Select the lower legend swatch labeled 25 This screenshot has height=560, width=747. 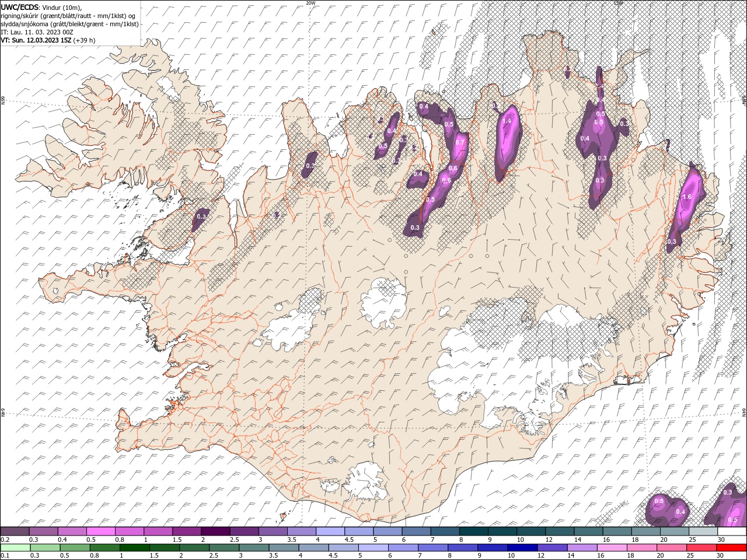point(701,548)
